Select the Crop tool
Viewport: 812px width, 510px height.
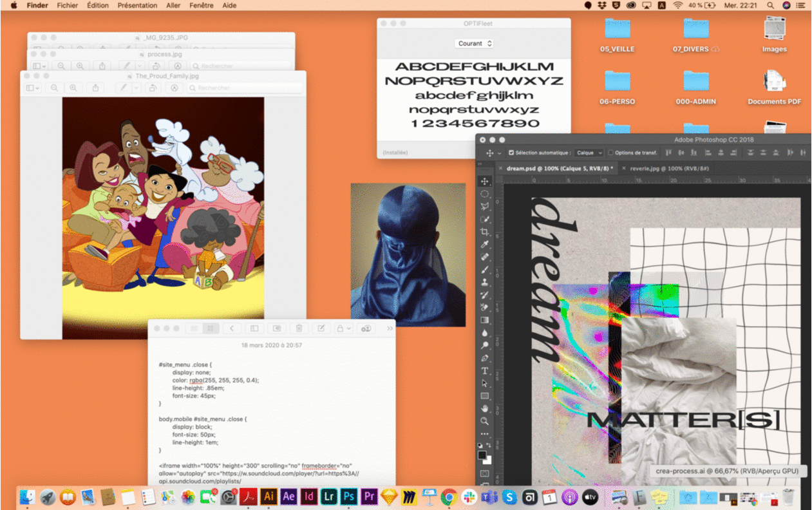tap(485, 232)
